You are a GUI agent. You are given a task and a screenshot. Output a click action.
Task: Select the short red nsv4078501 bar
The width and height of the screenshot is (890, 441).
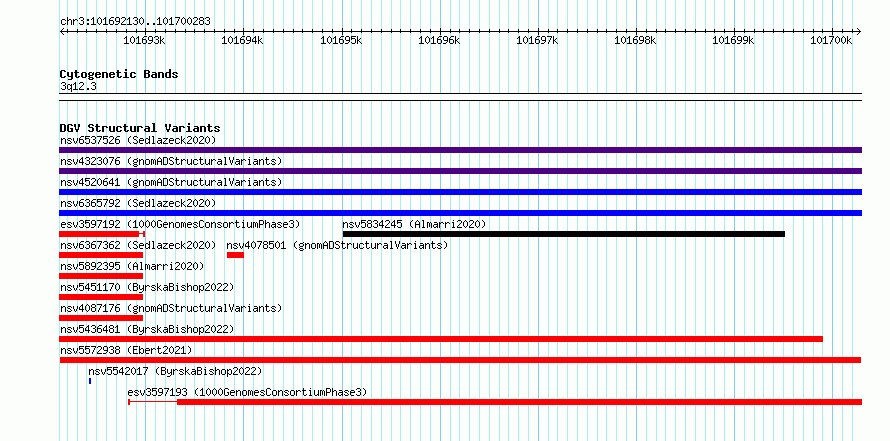point(235,255)
